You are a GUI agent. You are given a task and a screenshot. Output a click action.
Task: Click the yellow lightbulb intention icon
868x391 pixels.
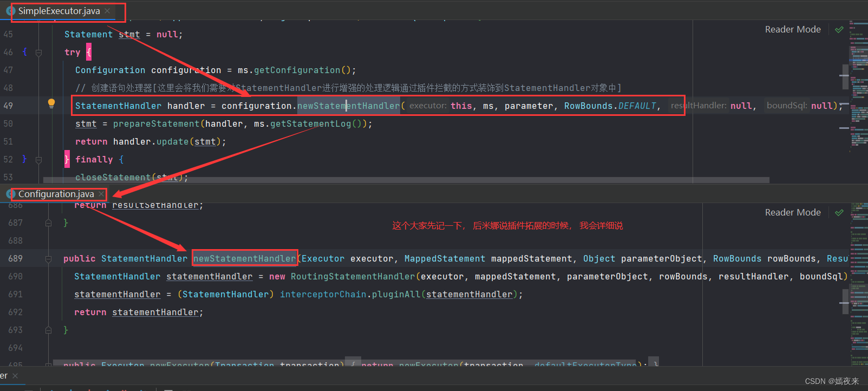(x=51, y=103)
